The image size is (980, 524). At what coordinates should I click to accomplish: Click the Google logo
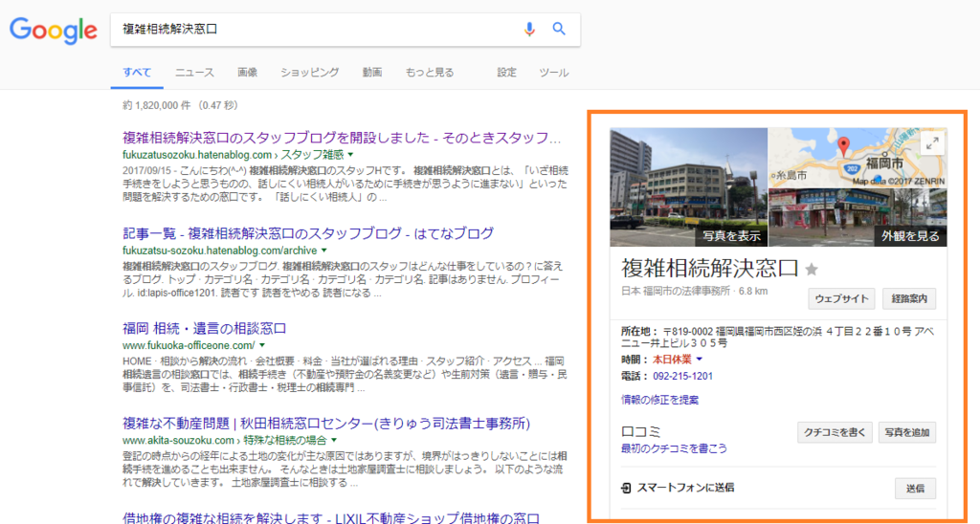pos(54,30)
